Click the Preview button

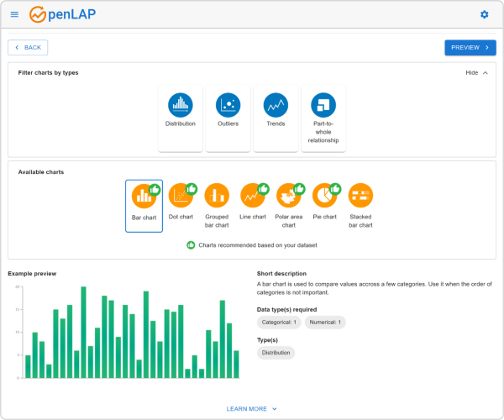click(470, 48)
